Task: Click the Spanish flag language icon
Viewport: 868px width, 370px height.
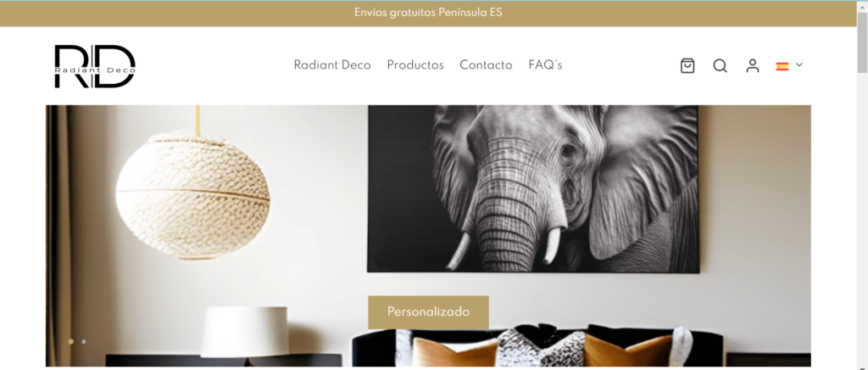Action: click(782, 66)
